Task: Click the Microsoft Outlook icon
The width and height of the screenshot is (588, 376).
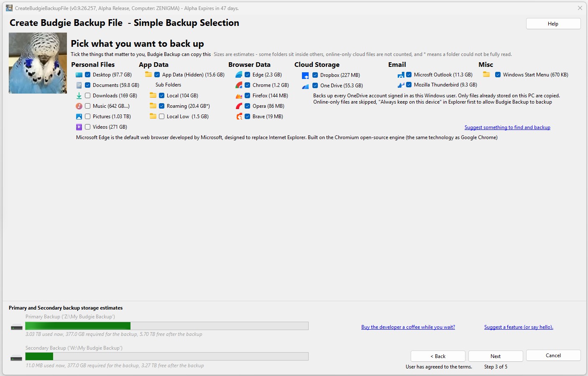Action: [x=401, y=75]
